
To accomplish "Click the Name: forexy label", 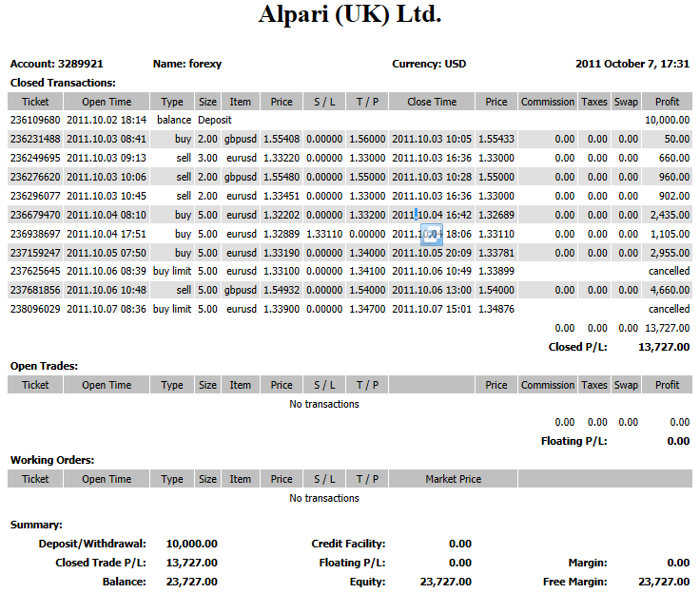I will [x=187, y=64].
